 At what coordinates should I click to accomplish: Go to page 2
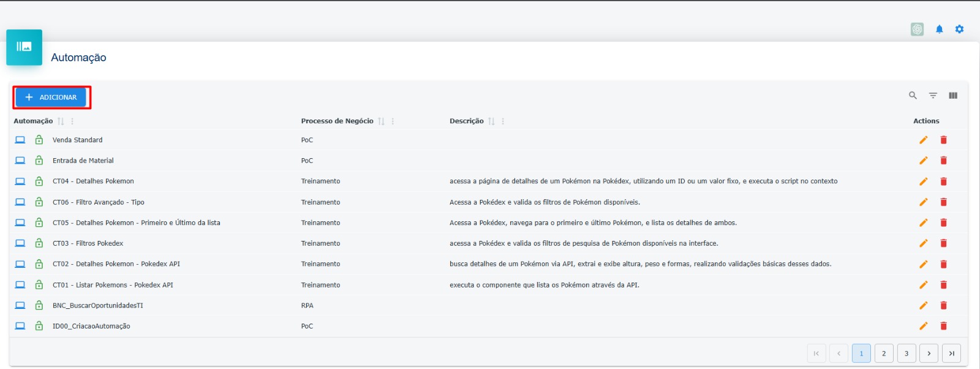tap(884, 353)
